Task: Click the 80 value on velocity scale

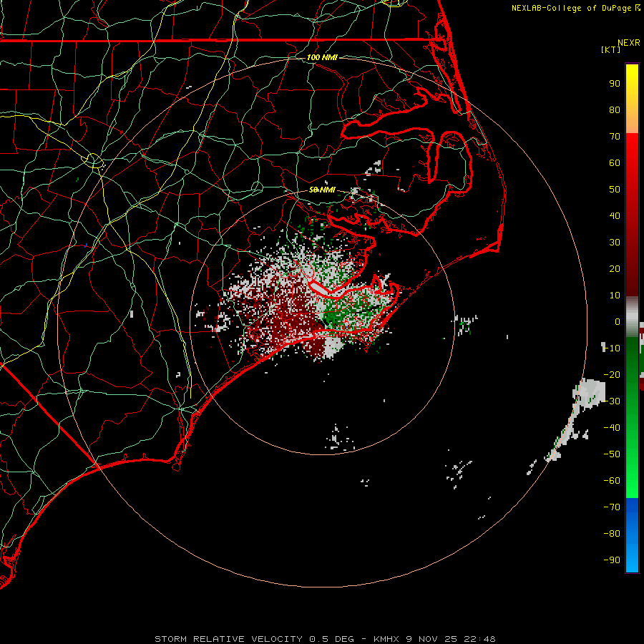Action: (x=615, y=110)
